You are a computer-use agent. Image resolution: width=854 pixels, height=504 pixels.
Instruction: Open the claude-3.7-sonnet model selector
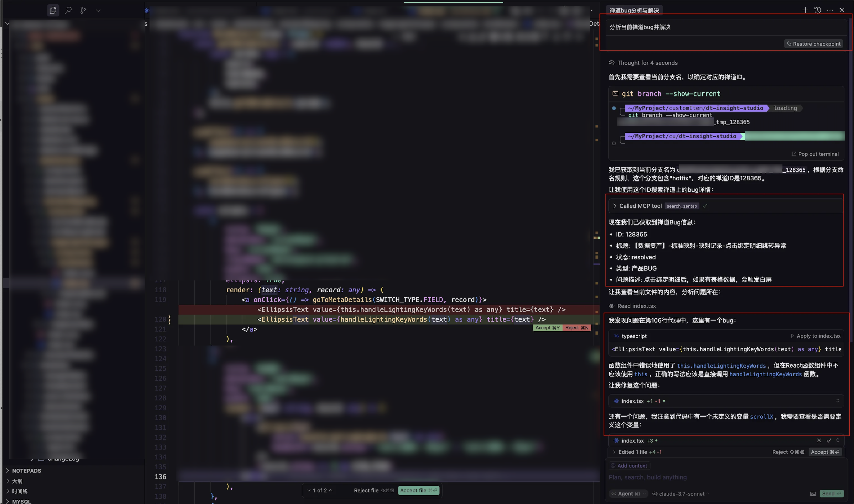point(681,494)
